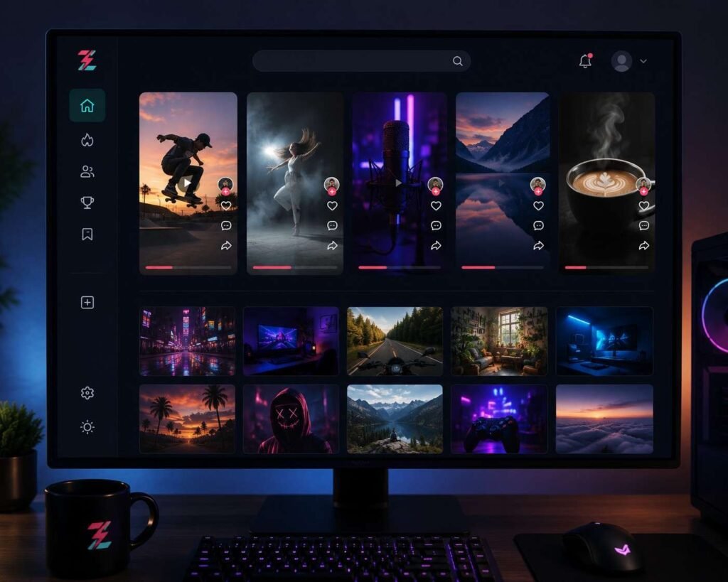Like the mountain lake video

coord(539,205)
